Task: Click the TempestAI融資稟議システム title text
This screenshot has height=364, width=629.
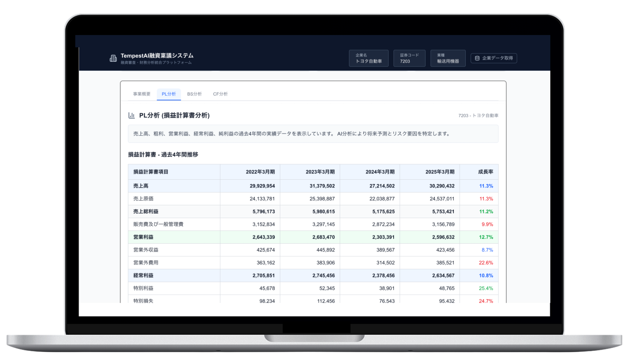Action: pos(157,56)
